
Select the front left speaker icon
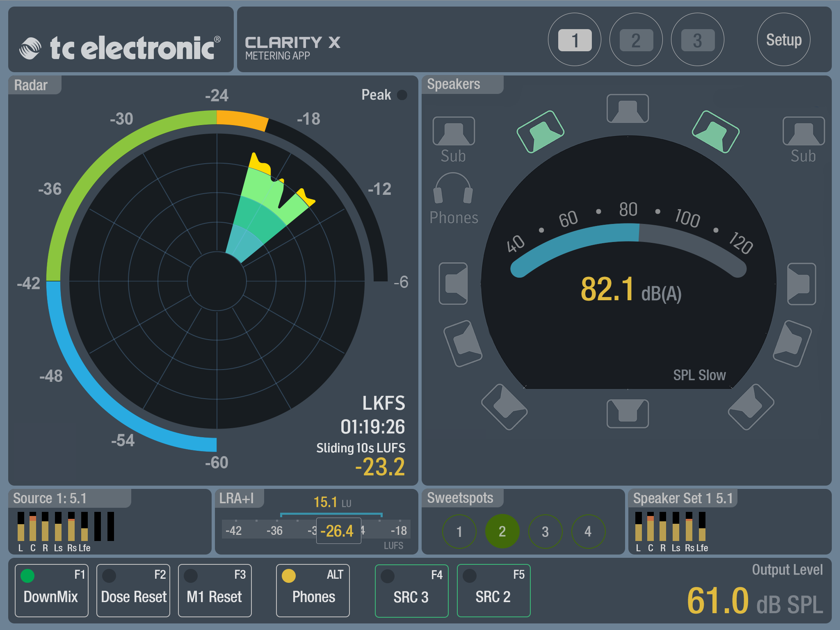540,132
